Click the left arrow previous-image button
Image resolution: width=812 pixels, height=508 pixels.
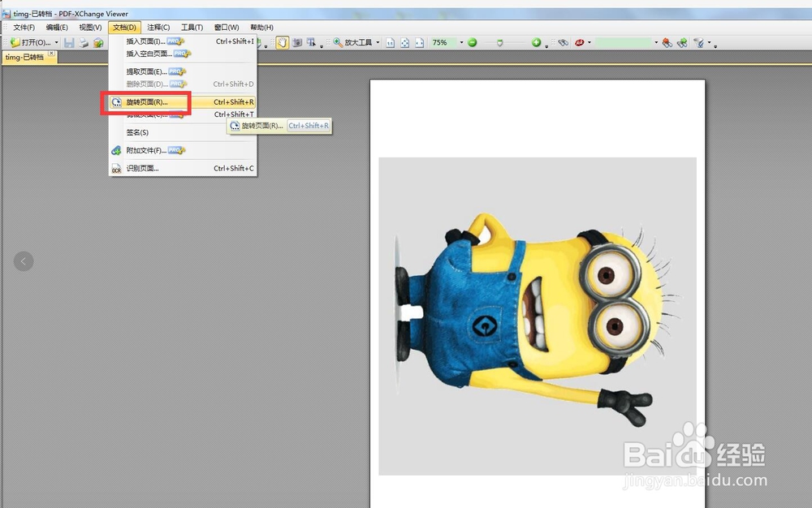[x=24, y=261]
